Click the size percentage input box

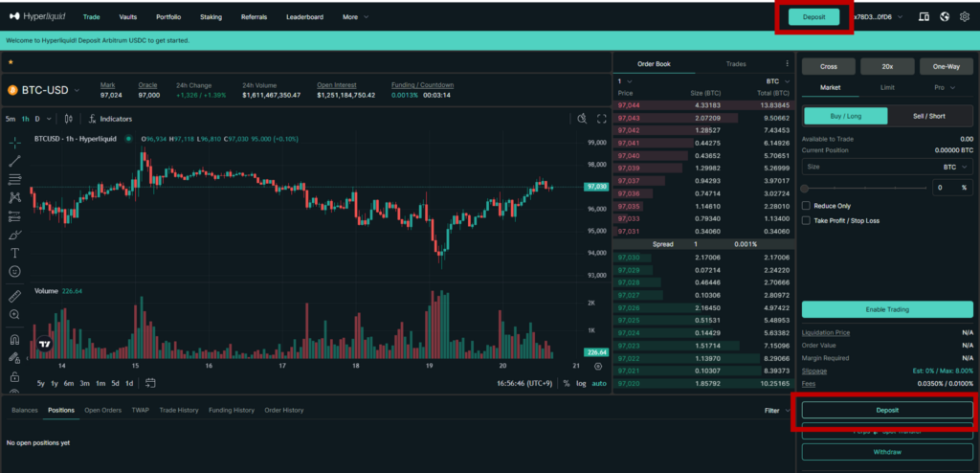[952, 188]
